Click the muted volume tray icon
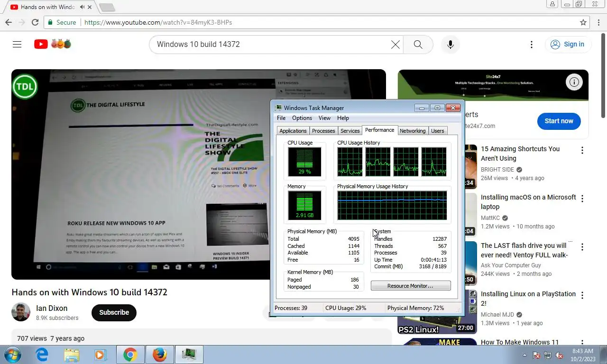Viewport: 607px width, 364px height. click(559, 355)
